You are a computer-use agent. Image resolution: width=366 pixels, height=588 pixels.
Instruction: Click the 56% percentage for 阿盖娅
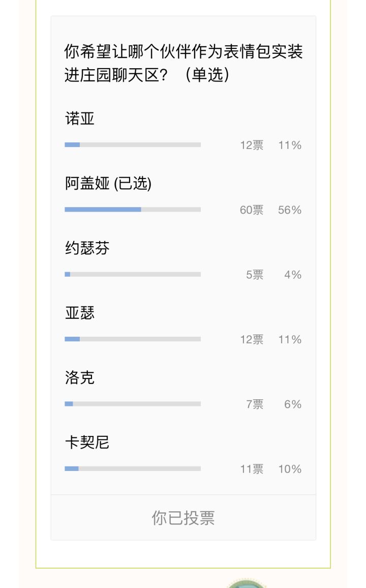(x=290, y=210)
